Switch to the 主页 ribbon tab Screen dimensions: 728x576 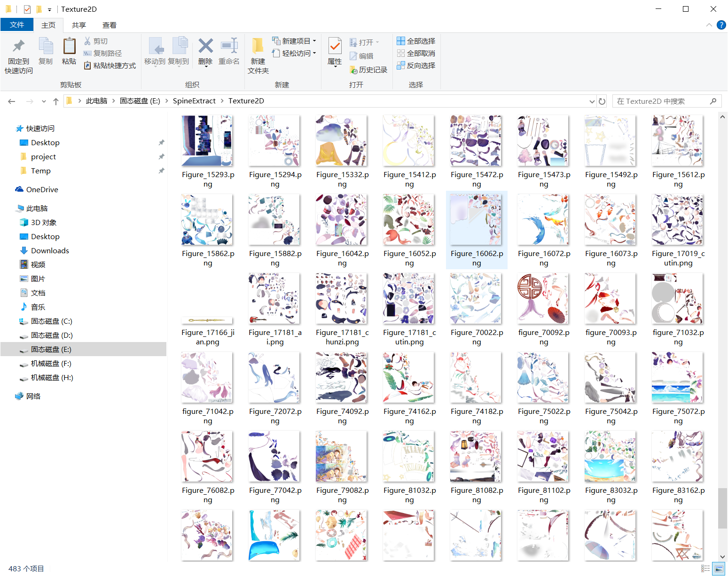(x=48, y=25)
